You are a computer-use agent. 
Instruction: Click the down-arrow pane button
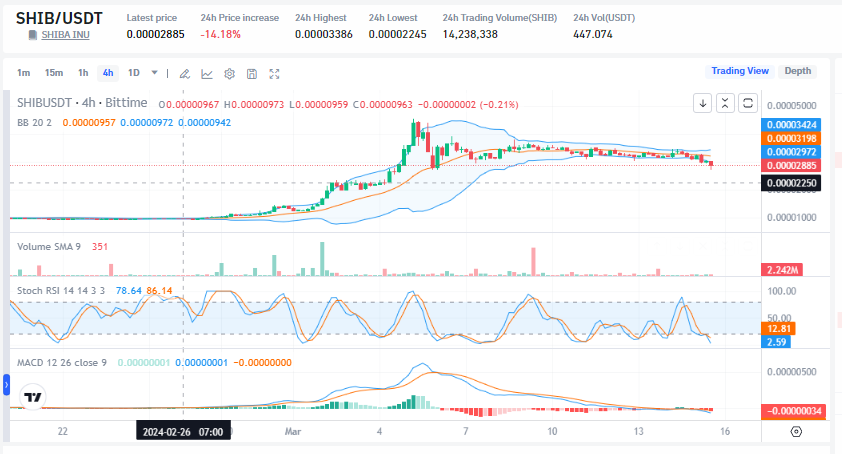(x=702, y=103)
